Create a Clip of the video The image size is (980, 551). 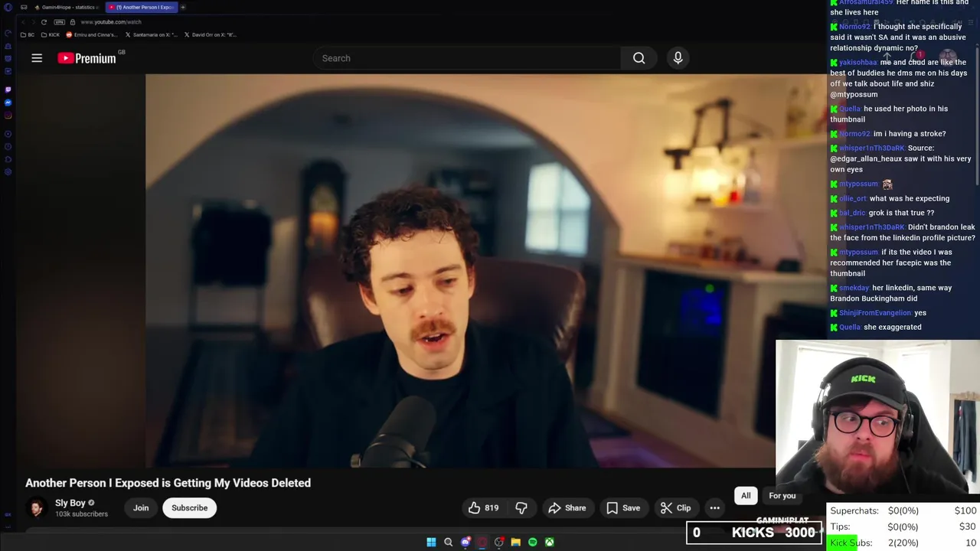point(676,507)
